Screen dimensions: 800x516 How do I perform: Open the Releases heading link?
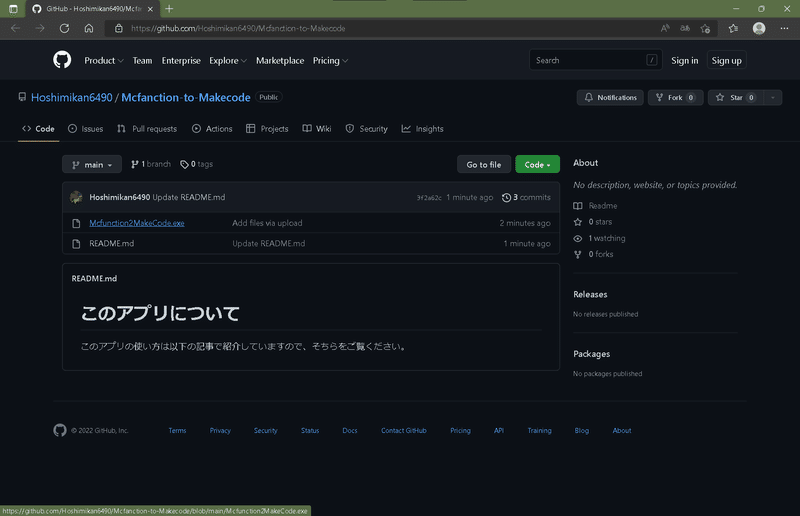coord(590,294)
